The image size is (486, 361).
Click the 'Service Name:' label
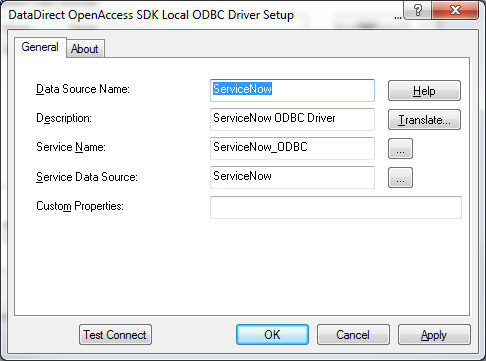click(x=71, y=147)
